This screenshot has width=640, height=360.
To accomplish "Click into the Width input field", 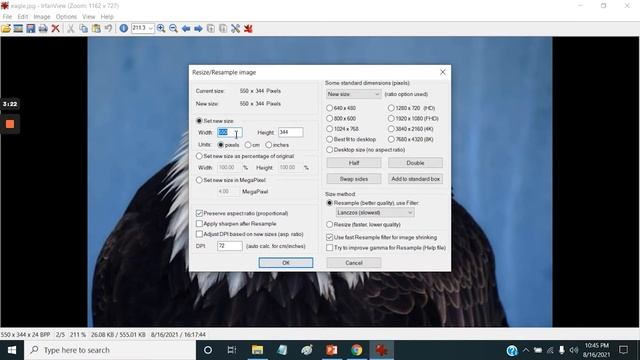I will click(230, 132).
